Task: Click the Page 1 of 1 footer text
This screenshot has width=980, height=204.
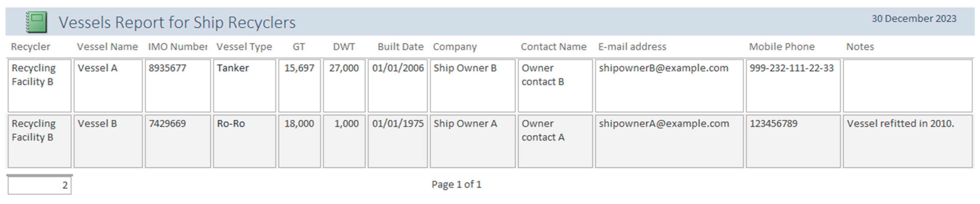Action: 456,185
